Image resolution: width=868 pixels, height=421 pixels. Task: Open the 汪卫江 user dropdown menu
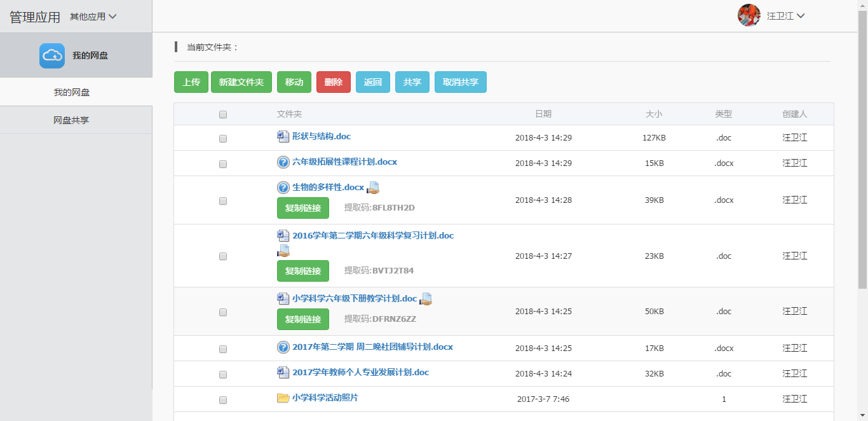coord(786,16)
